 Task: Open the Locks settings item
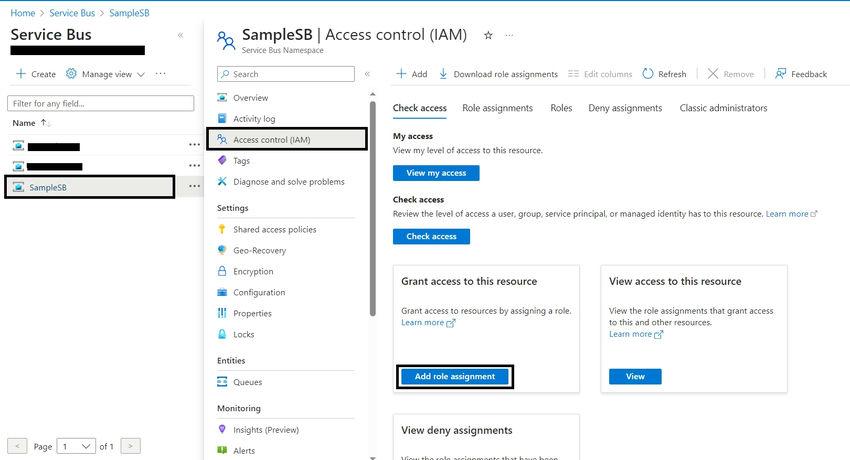coord(243,335)
